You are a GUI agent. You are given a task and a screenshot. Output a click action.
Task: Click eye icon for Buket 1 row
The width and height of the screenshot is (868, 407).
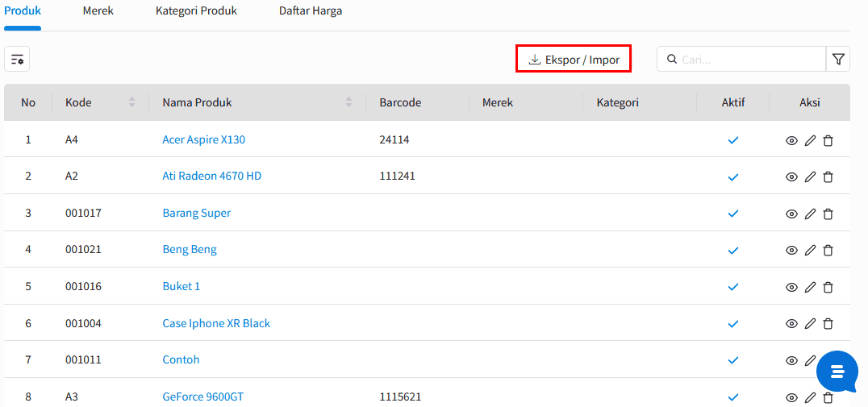[791, 287]
